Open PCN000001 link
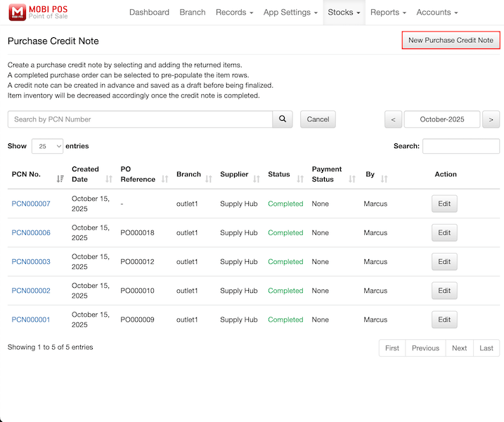 [31, 319]
